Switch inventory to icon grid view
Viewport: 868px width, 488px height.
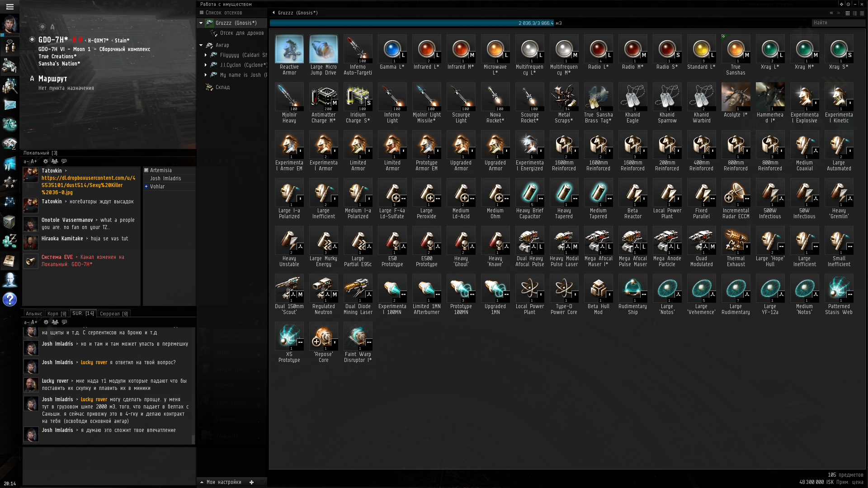point(848,13)
